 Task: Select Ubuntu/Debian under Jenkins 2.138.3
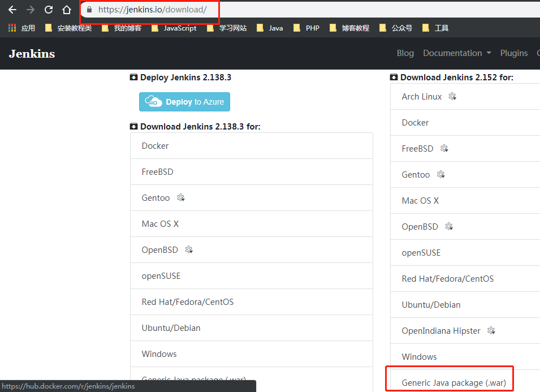click(x=252, y=328)
